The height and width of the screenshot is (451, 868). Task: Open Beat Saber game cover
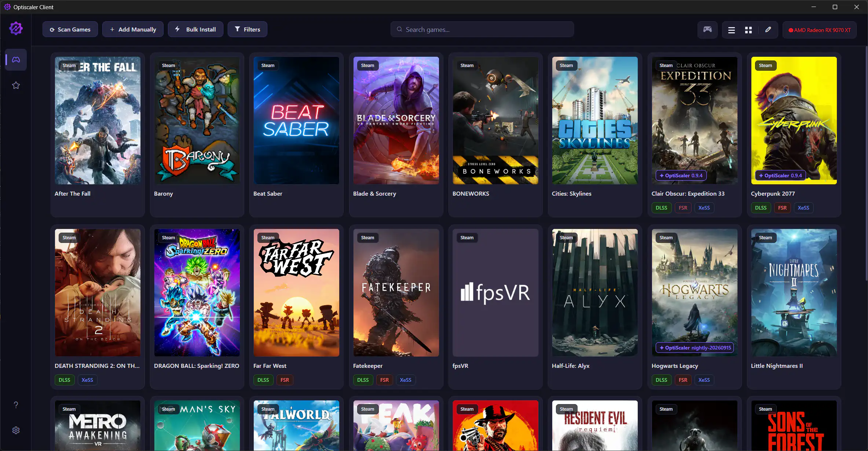pos(296,120)
